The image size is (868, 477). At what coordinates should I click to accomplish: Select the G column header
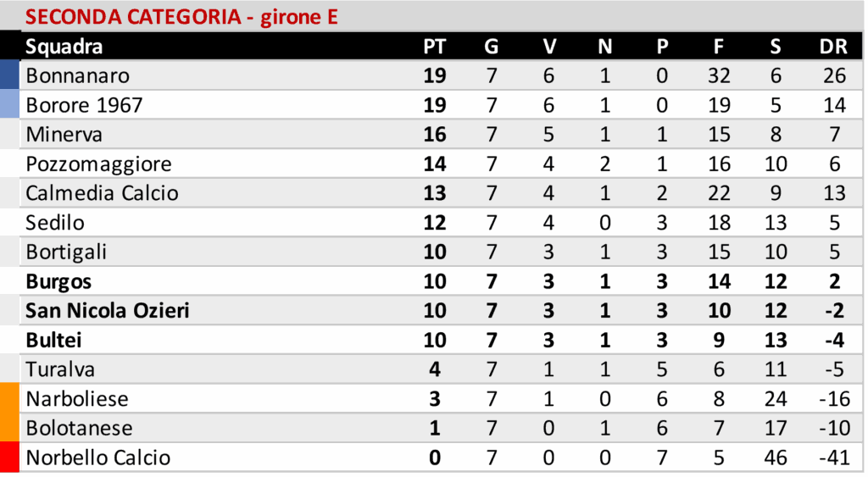point(492,47)
